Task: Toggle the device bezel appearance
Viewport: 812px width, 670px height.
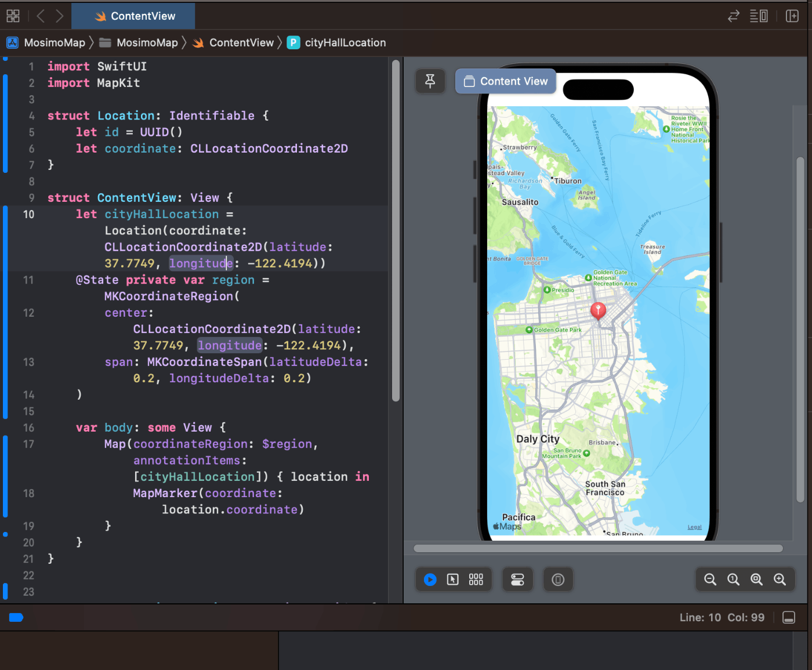Action: pyautogui.click(x=558, y=579)
